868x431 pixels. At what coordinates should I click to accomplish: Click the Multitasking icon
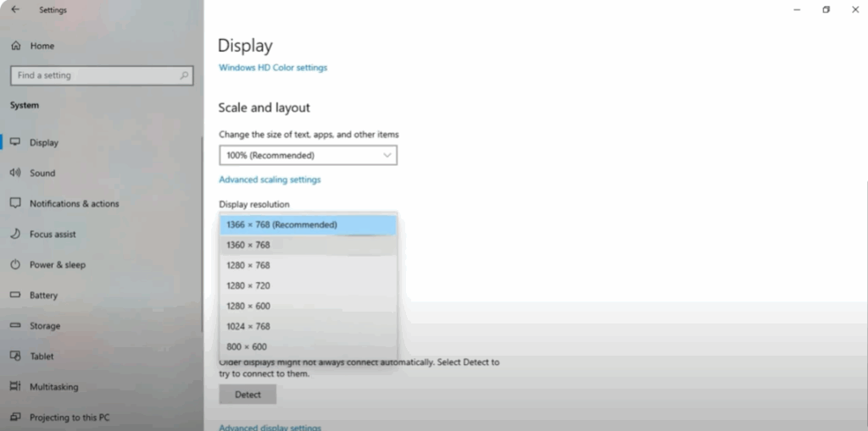pyautogui.click(x=15, y=386)
